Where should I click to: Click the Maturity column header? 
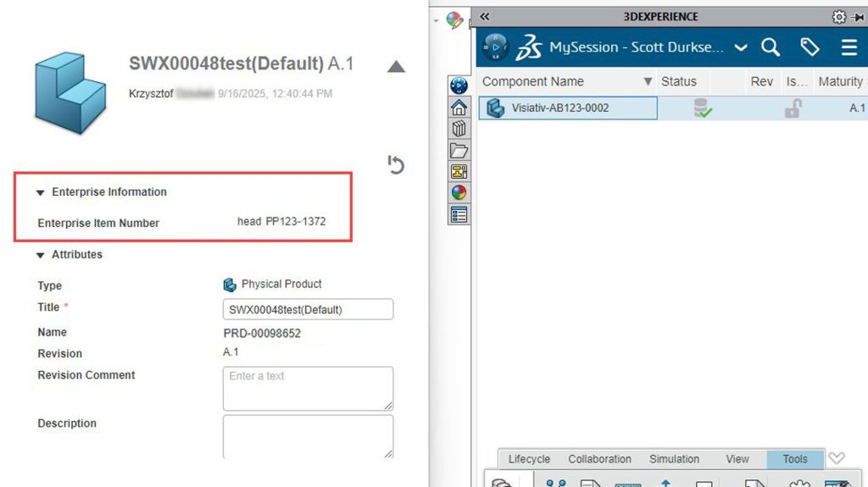pos(842,81)
